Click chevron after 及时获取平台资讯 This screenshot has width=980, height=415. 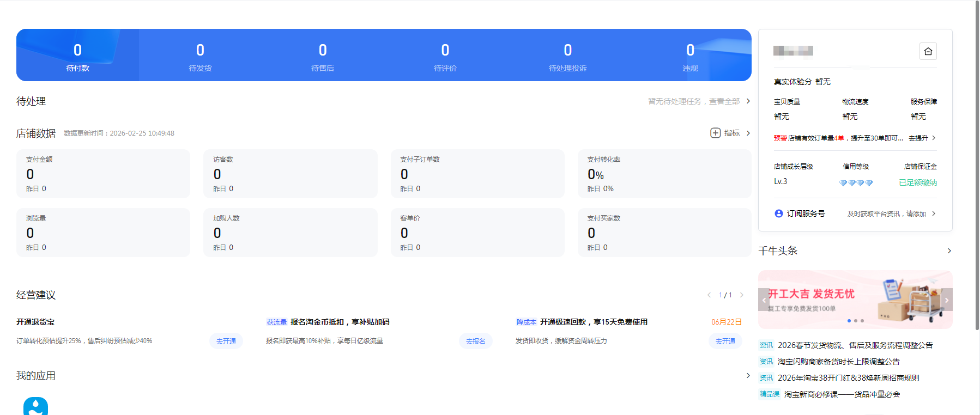[934, 213]
